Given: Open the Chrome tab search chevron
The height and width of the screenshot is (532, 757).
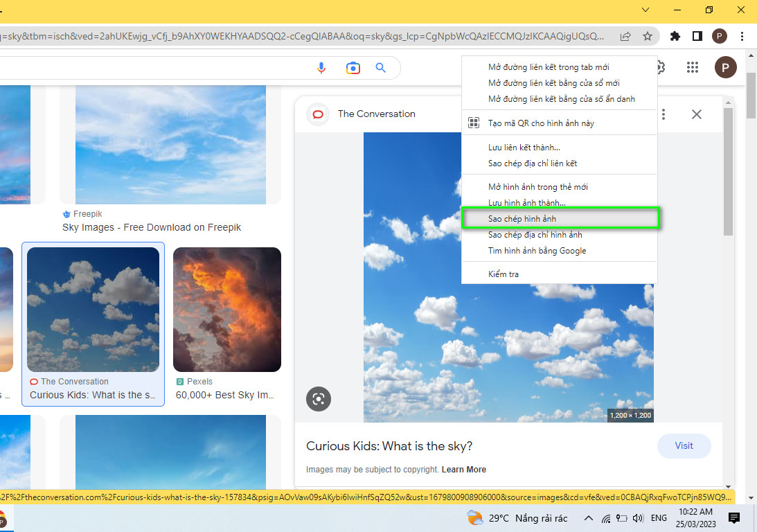Looking at the screenshot, I should (645, 10).
